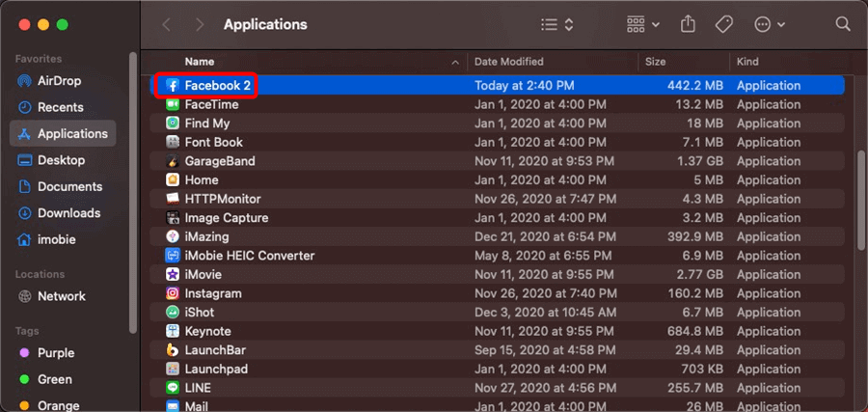Click the LINE app icon

(173, 388)
